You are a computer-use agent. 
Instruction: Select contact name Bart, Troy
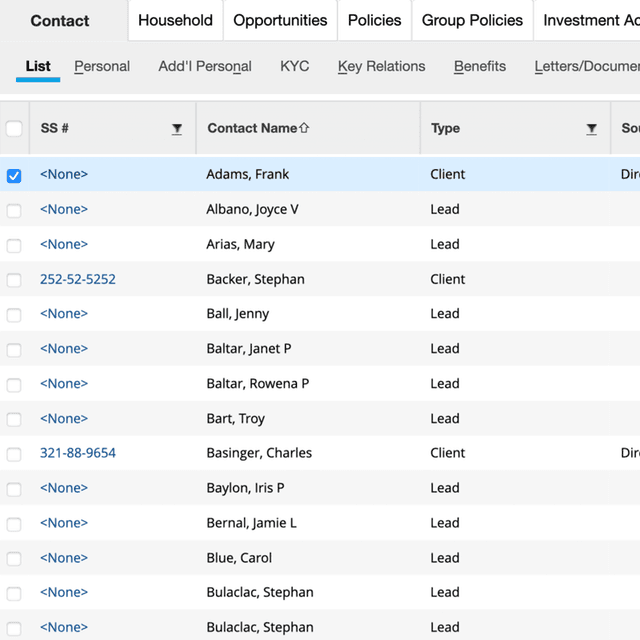click(236, 418)
